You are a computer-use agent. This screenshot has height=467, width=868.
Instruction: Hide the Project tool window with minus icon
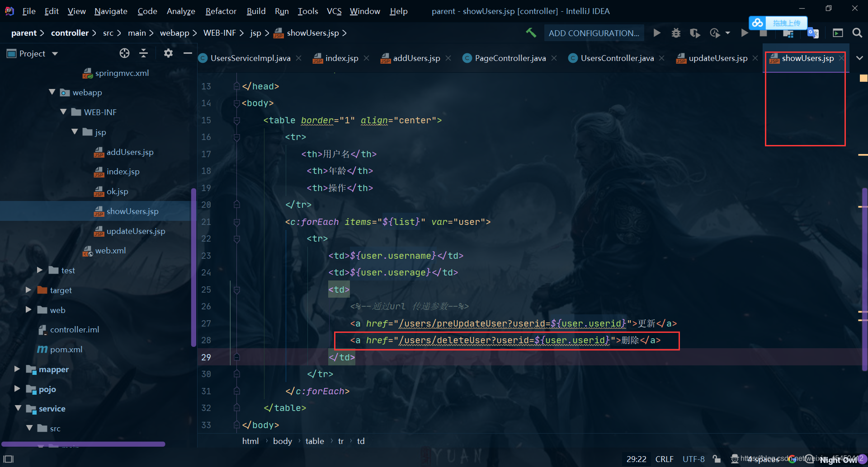coord(188,53)
